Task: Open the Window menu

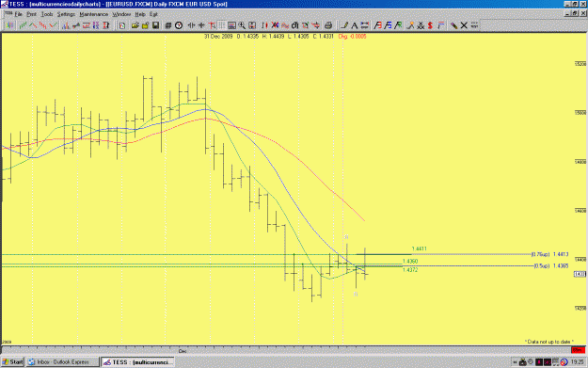Action: pos(121,14)
